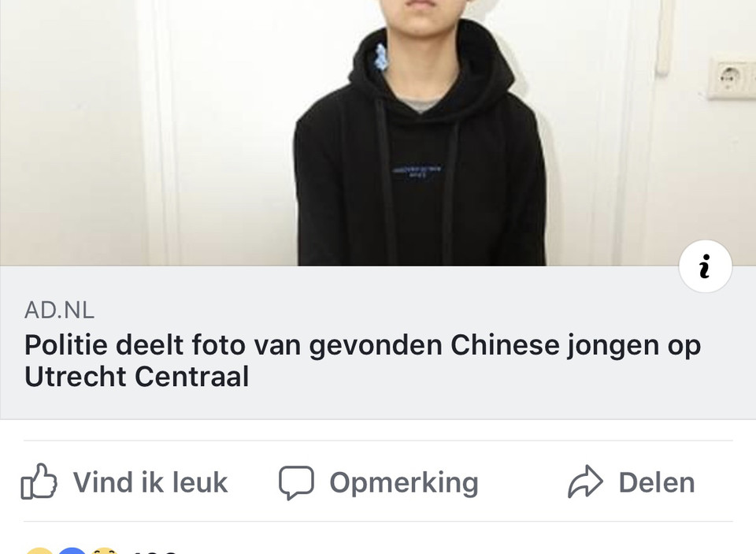Click the 'Vind ik leuk' label
Image resolution: width=756 pixels, height=554 pixels.
coord(150,482)
